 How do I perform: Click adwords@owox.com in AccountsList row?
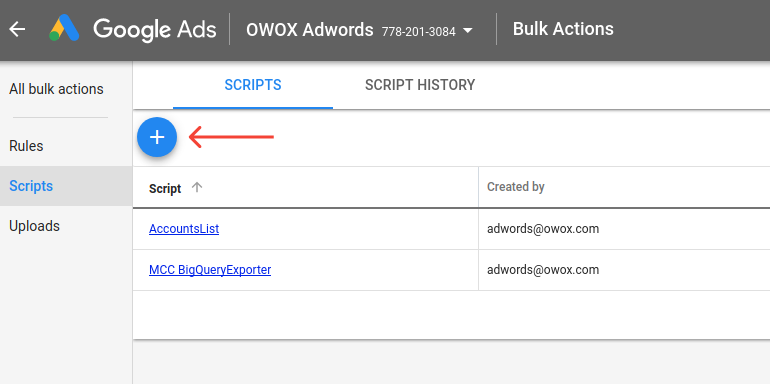tap(543, 229)
